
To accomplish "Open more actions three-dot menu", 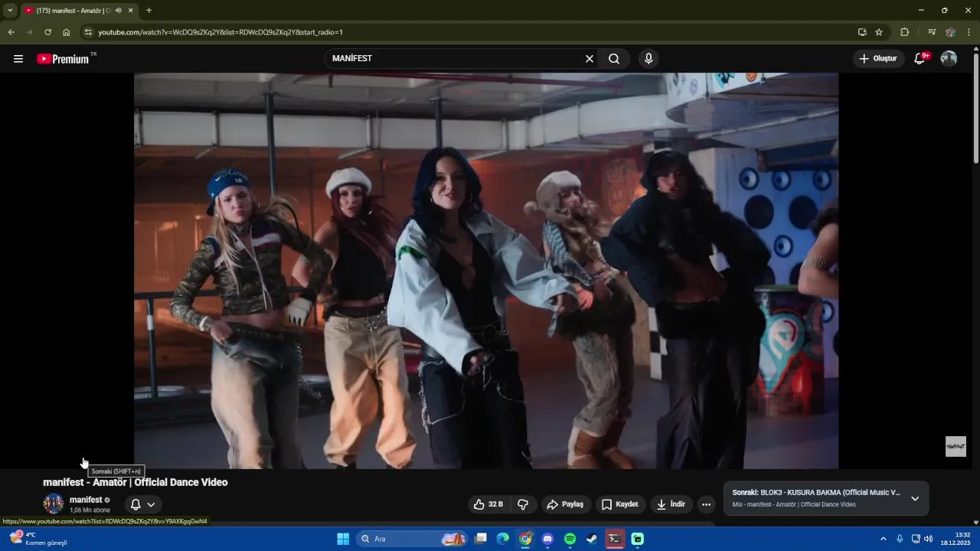I will (x=706, y=504).
